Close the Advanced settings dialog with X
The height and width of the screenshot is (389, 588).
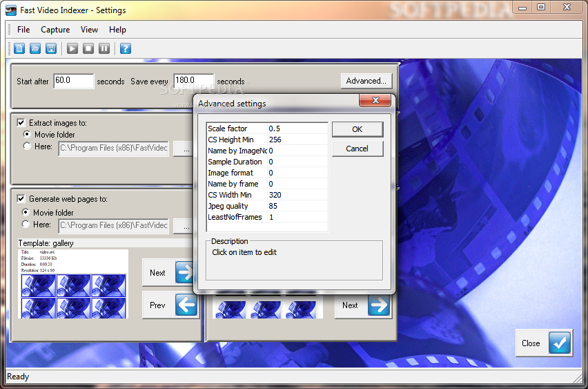(x=375, y=100)
